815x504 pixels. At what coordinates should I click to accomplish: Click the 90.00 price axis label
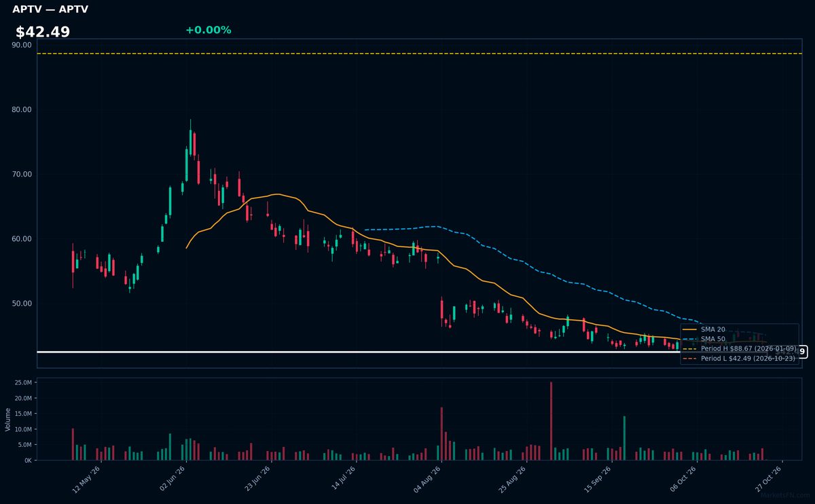[22, 45]
